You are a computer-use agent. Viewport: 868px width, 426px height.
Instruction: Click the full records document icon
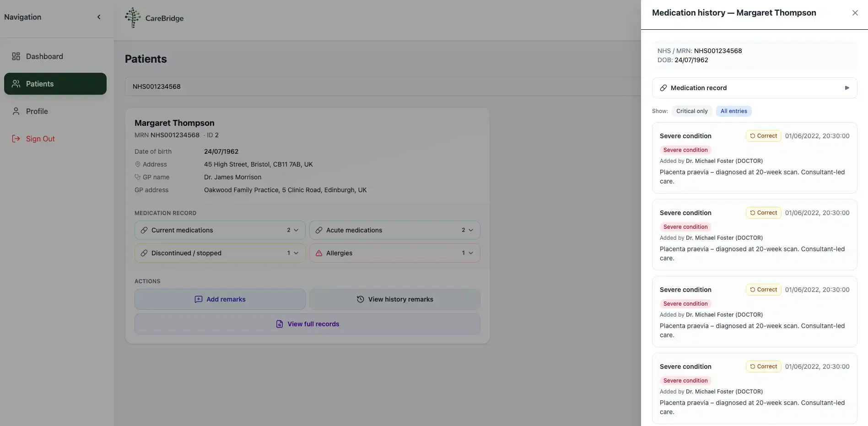point(280,324)
